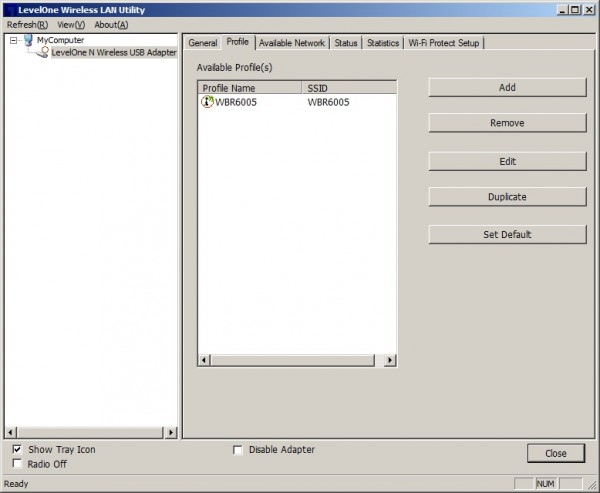This screenshot has width=600, height=493.
Task: Click the Ready status text
Action: 16,484
